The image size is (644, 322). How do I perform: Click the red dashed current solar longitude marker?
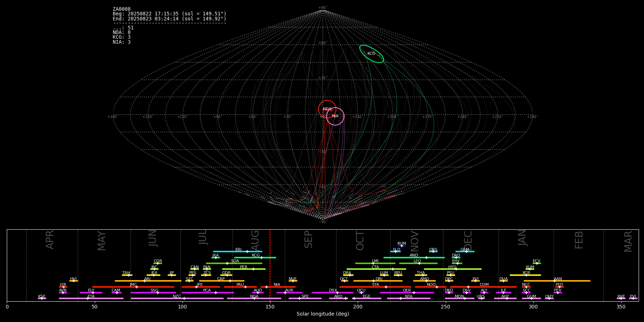(x=270, y=265)
